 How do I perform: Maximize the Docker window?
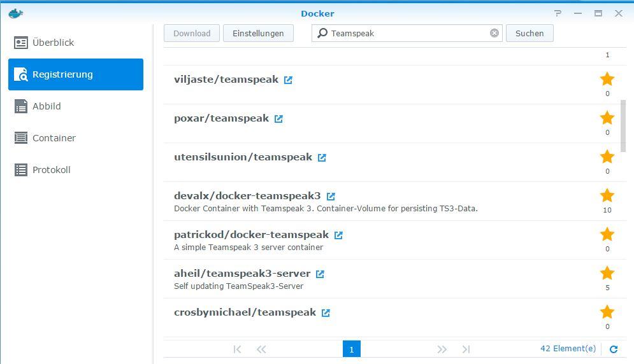point(598,13)
